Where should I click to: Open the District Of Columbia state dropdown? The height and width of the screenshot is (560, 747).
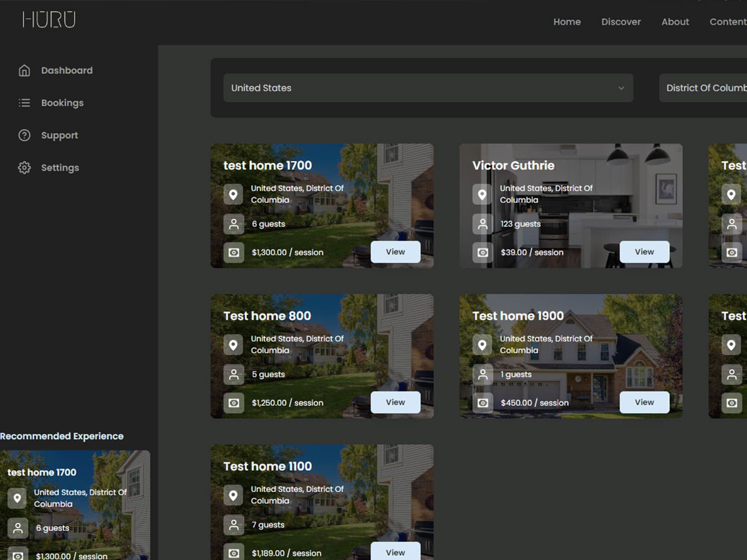pos(703,88)
